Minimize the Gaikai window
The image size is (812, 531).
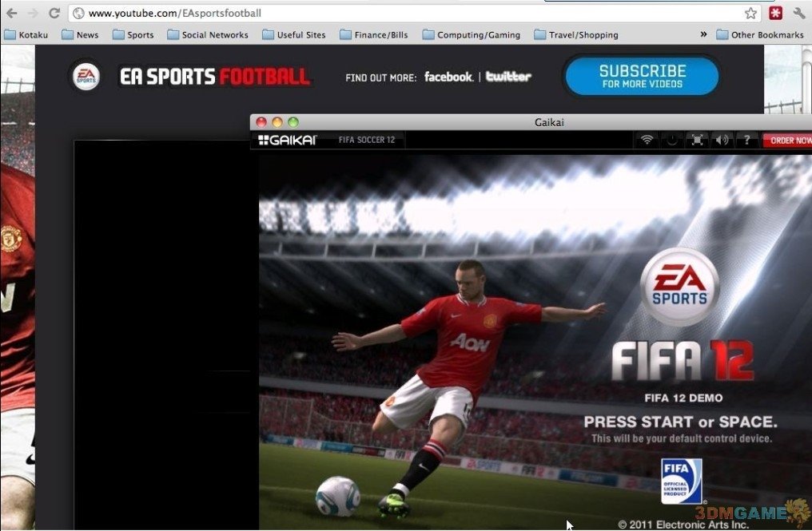tap(277, 122)
